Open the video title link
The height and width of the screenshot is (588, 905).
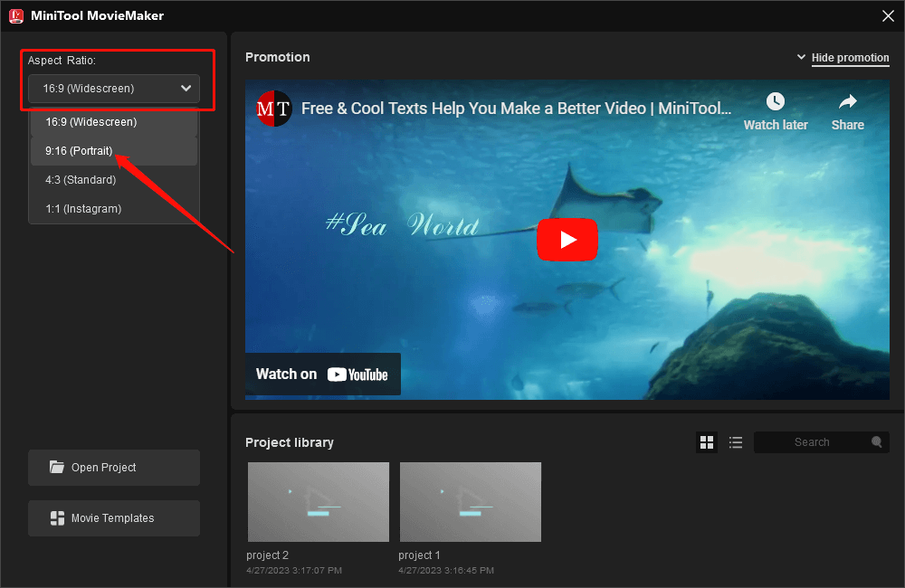[x=516, y=109]
